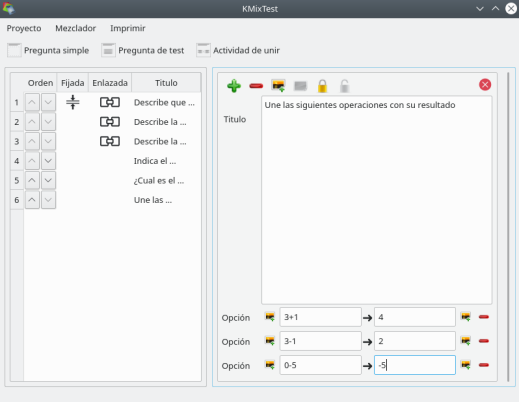Click the add image icon in editor toolbar

pyautogui.click(x=278, y=86)
